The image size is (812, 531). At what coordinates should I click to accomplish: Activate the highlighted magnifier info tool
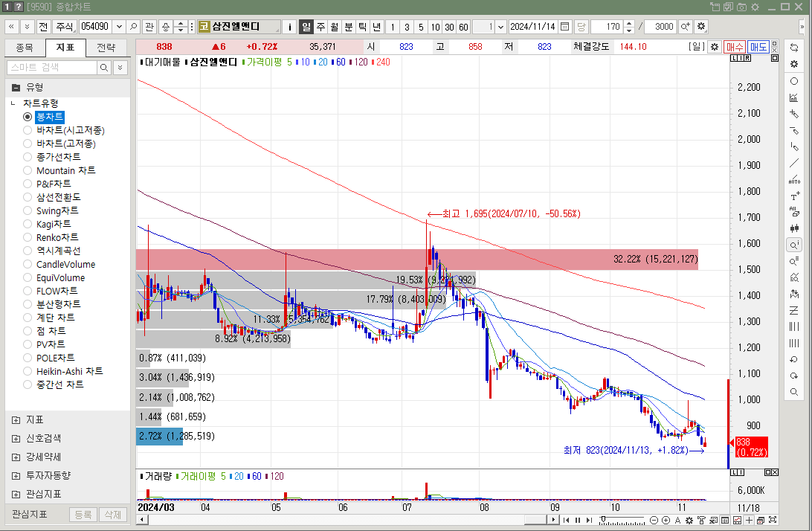794,245
